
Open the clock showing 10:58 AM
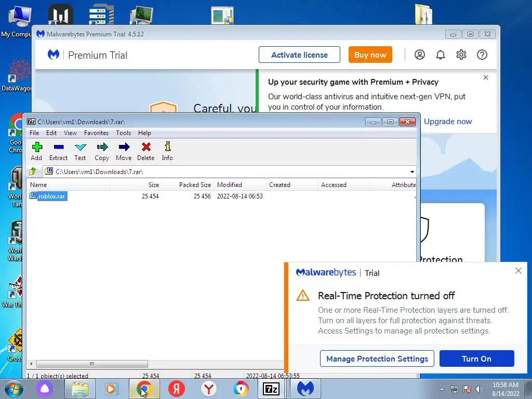pos(506,389)
